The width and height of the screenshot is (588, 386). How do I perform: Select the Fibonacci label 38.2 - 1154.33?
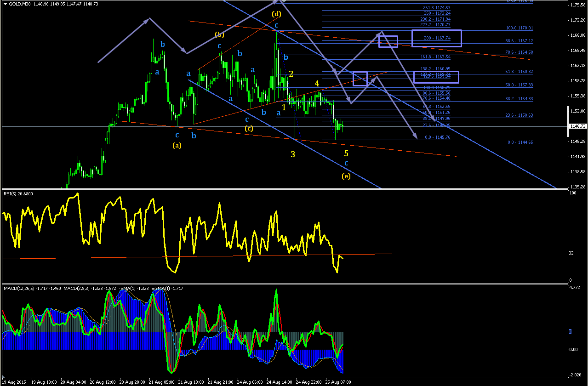pos(519,99)
